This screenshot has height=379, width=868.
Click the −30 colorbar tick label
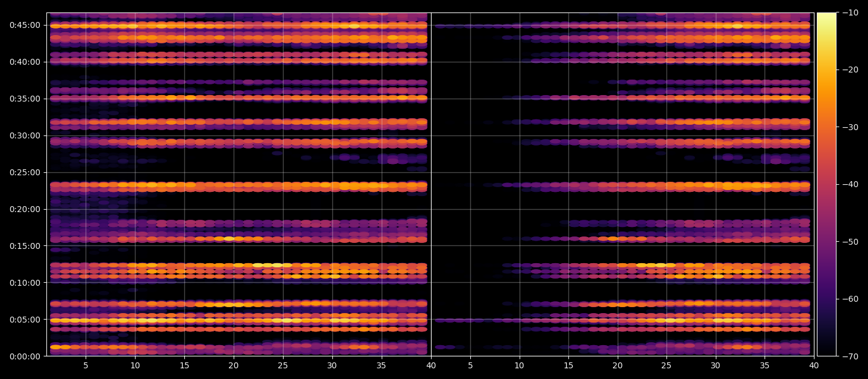point(850,127)
